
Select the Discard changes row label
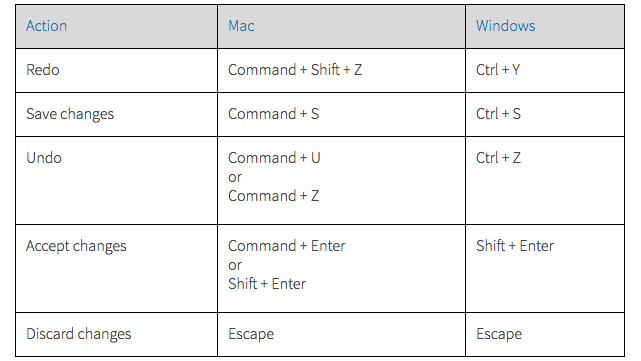[78, 334]
